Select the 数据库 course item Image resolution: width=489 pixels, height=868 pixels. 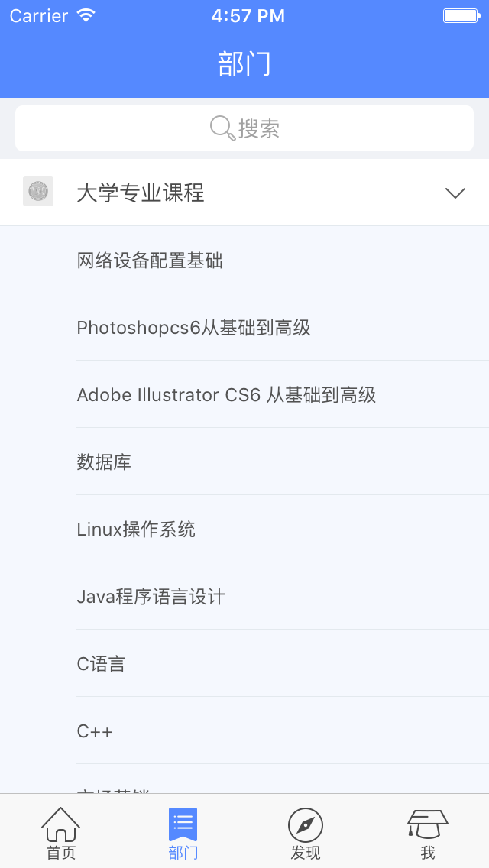(x=104, y=462)
